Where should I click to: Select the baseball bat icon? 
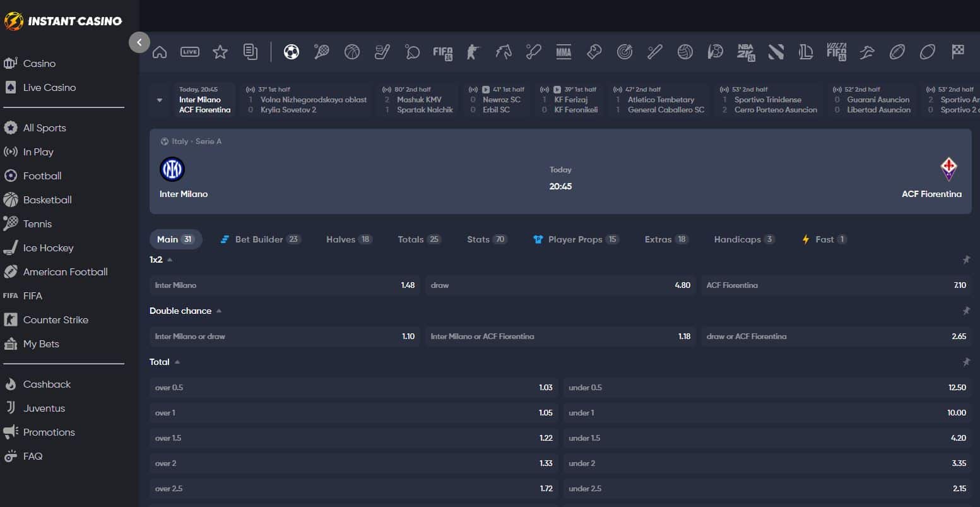[655, 52]
